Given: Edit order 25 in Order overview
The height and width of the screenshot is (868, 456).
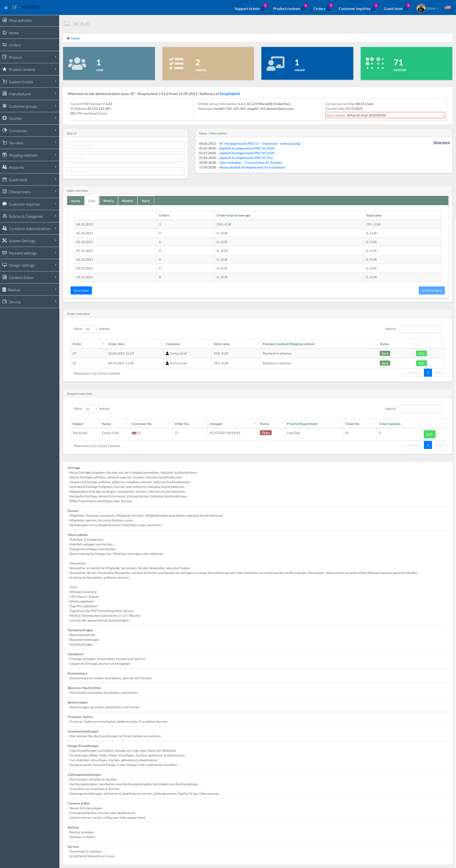Looking at the screenshot, I should pyautogui.click(x=421, y=363).
